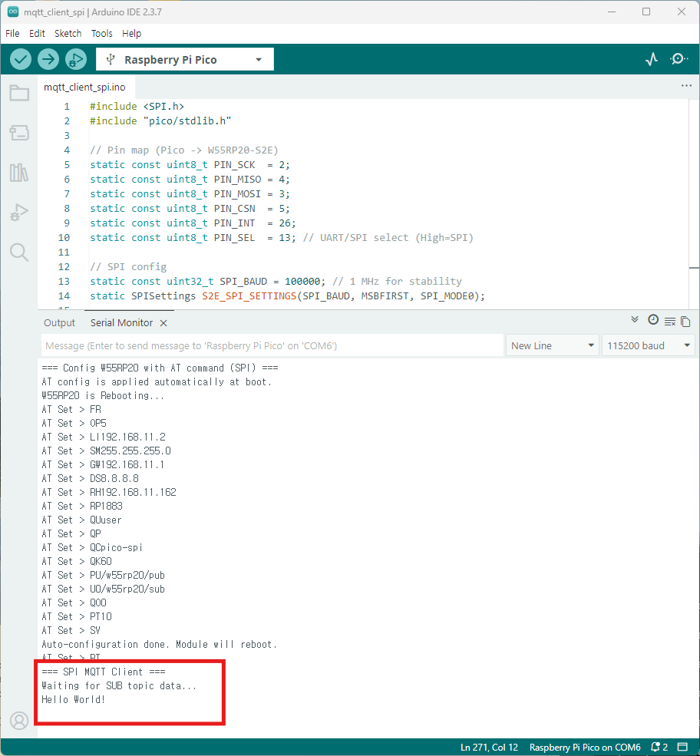Open the Sketchbook folder panel
Screen dimensions: 700x756
coord(19,94)
